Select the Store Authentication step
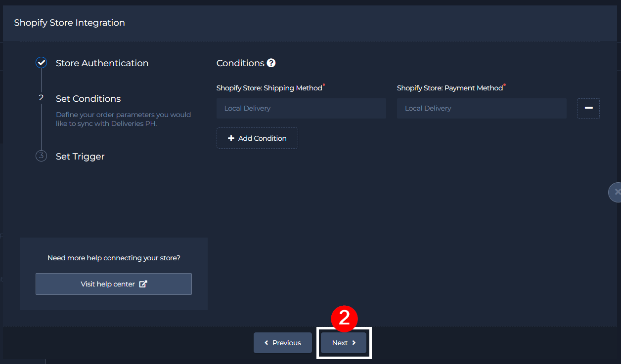This screenshot has width=621, height=364. (x=102, y=63)
